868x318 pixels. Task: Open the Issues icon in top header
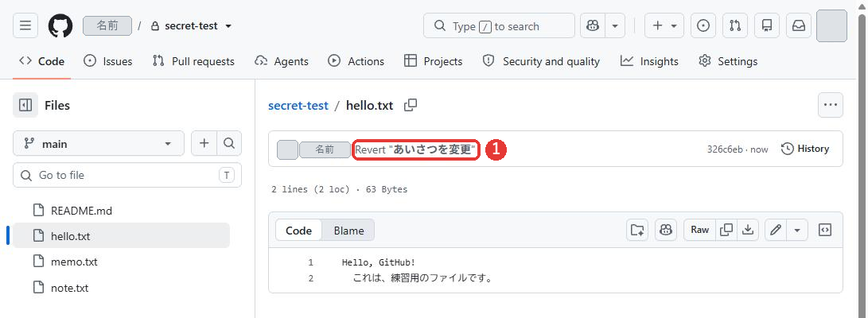pyautogui.click(x=703, y=26)
